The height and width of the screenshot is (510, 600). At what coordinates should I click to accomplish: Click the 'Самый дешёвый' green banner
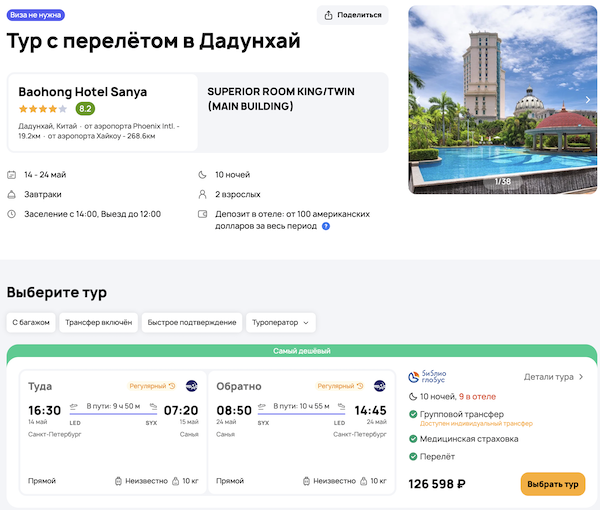point(301,351)
